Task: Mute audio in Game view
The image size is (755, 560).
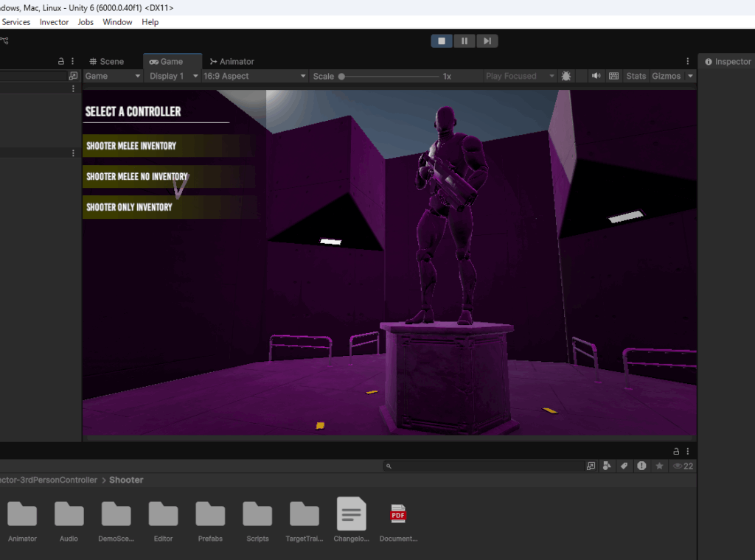Action: coord(596,76)
